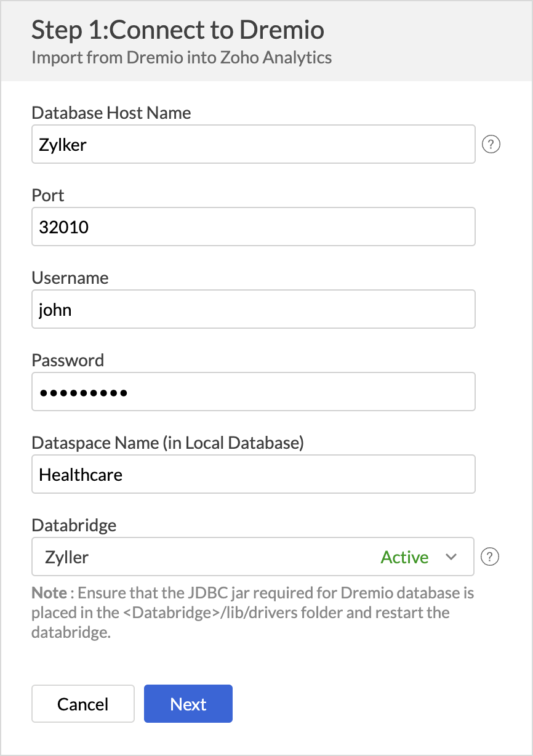Screen dimensions: 533x756
Task: Focus the Dataspace Name field with Healthcare
Action: click(253, 475)
